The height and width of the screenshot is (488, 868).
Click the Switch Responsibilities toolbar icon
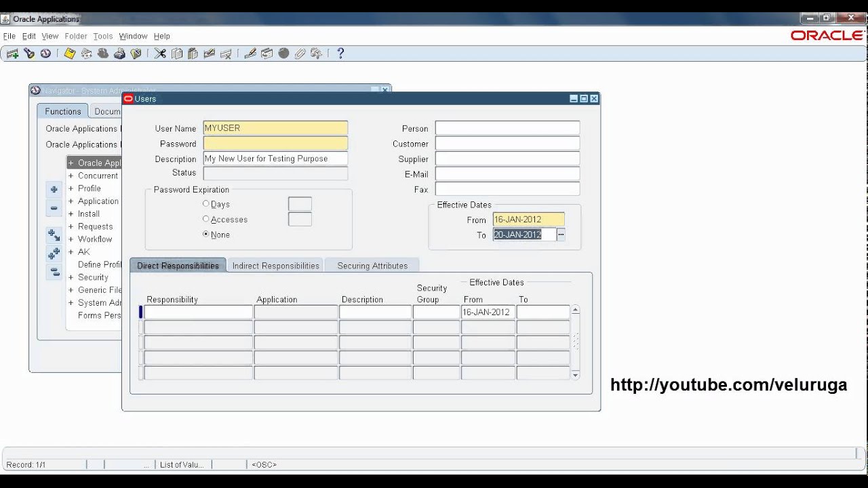103,54
